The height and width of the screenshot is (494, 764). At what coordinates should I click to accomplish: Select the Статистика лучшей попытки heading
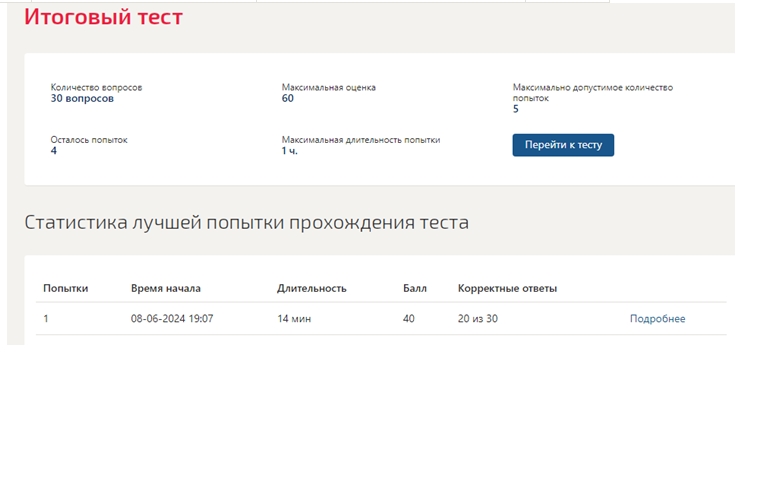pyautogui.click(x=247, y=223)
